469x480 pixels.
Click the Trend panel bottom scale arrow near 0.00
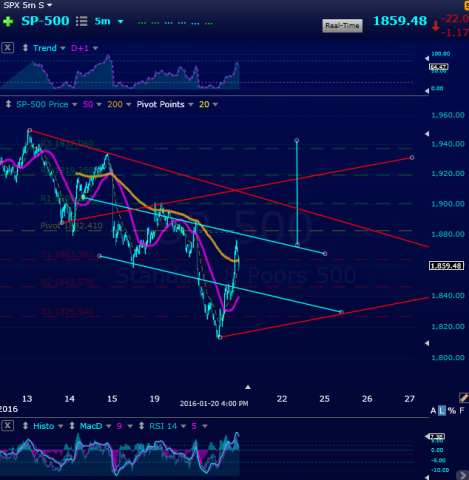427,90
